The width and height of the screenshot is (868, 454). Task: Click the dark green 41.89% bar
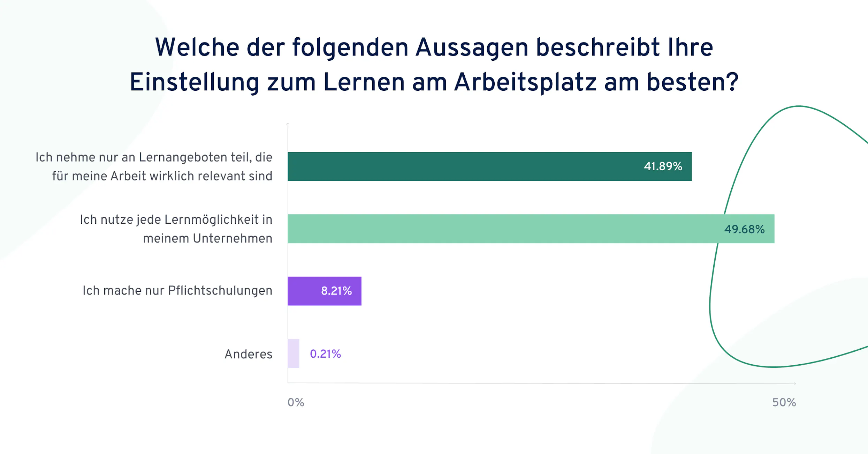pyautogui.click(x=490, y=166)
